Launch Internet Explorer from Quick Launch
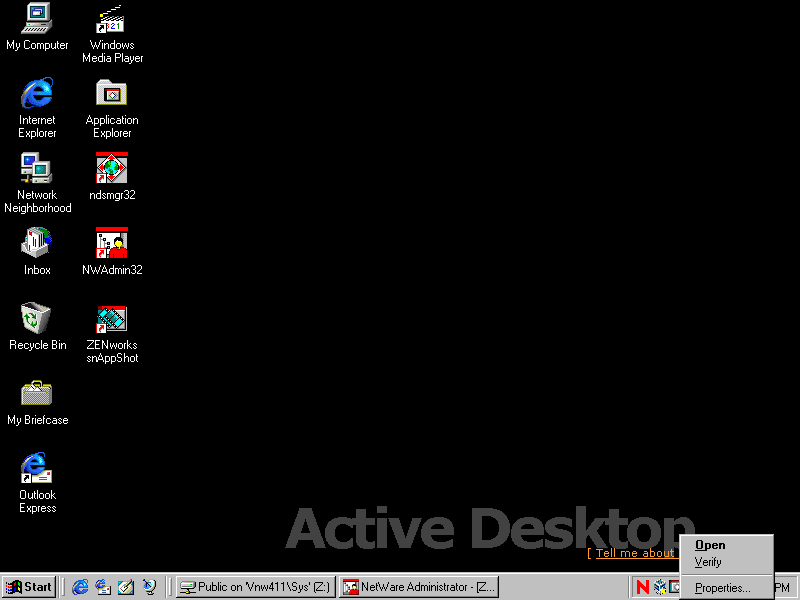The image size is (800, 600). (x=80, y=587)
